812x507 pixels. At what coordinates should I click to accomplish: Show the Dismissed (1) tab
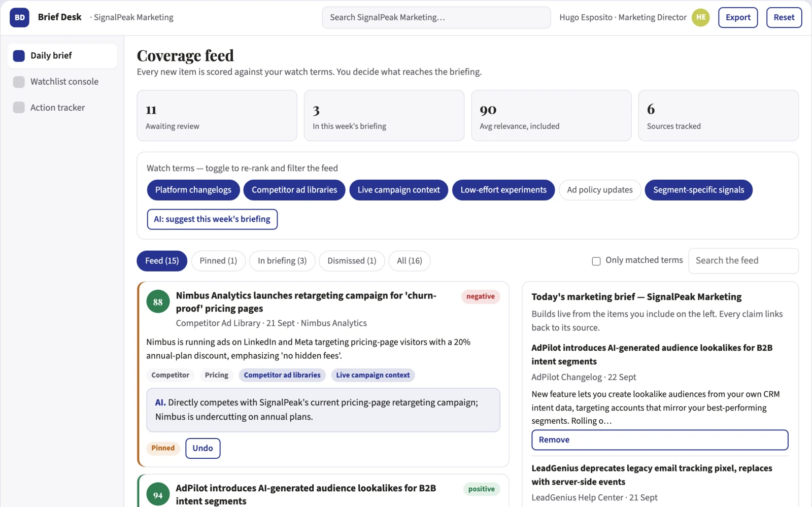pos(352,261)
